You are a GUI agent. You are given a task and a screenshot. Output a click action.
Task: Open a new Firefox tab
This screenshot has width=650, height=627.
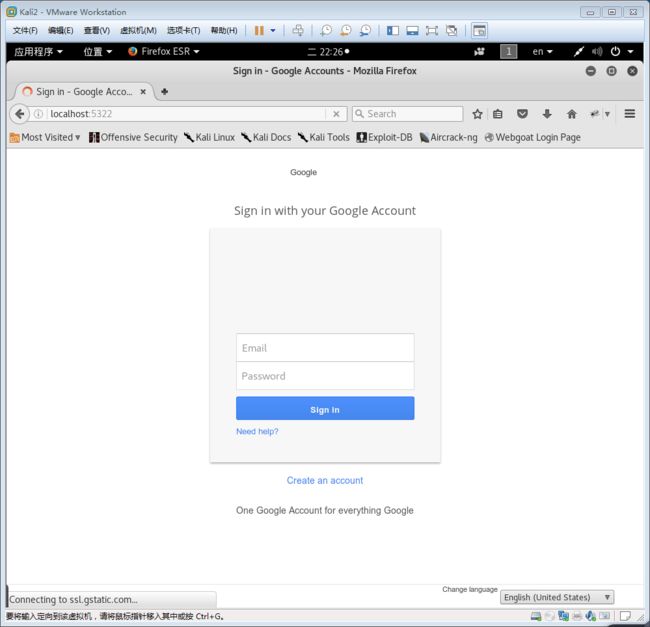pyautogui.click(x=165, y=92)
